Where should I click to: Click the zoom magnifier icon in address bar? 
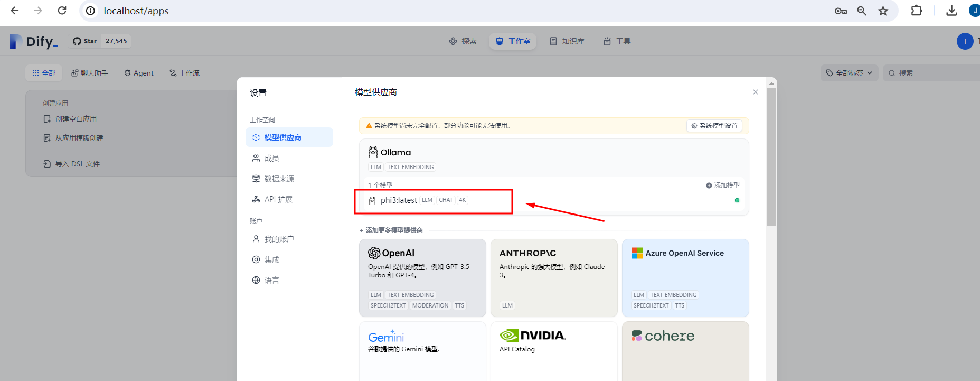[862, 11]
